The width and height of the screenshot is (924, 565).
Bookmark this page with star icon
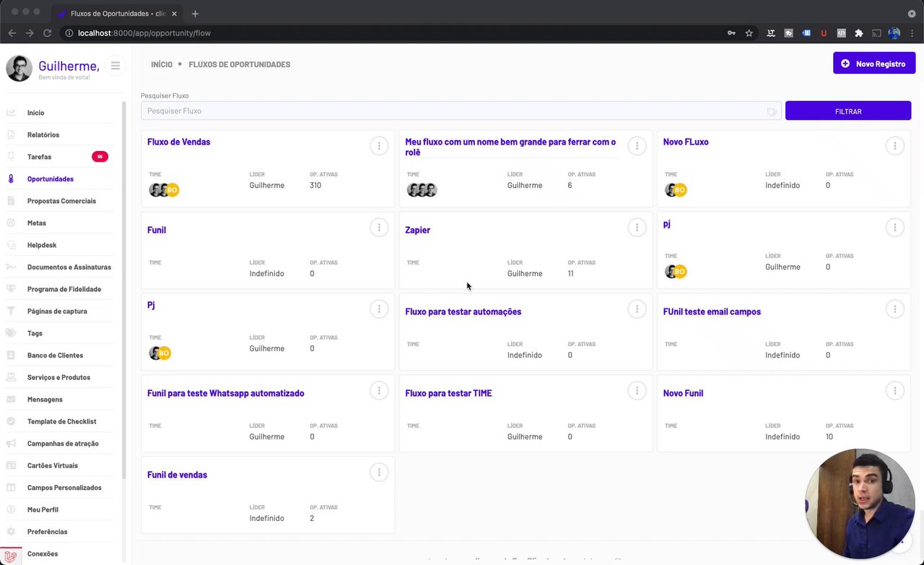749,33
